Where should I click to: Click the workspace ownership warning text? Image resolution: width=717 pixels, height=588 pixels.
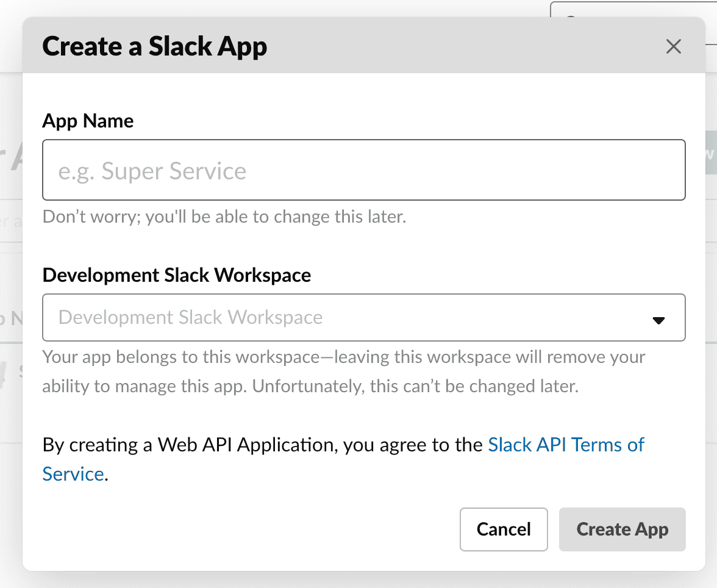343,371
